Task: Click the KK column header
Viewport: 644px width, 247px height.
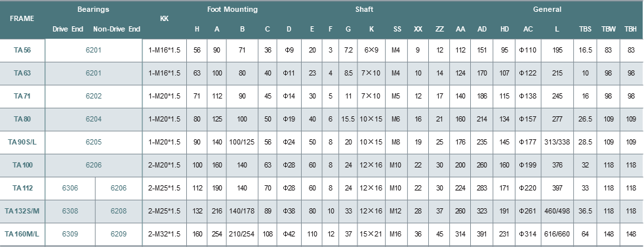Action: click(x=164, y=18)
